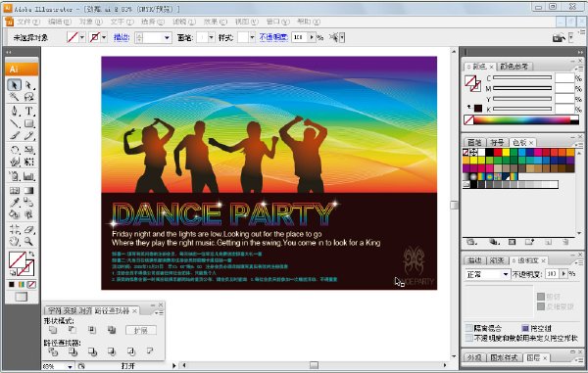Switch to the 渐变 tab
Viewport: 588px width, 373px height.
pos(497,260)
